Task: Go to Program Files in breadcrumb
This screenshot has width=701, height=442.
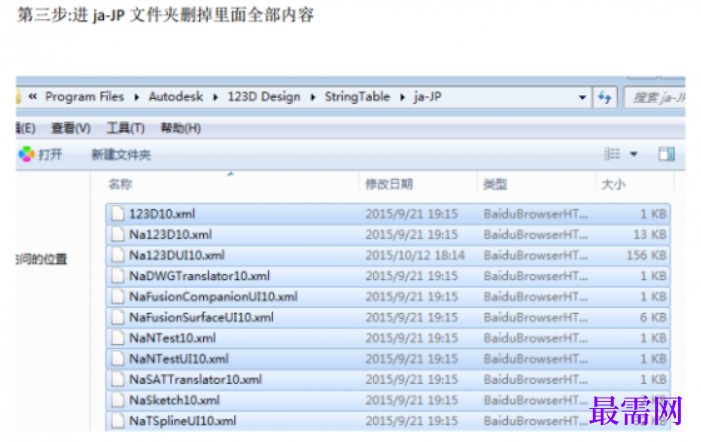Action: point(84,97)
